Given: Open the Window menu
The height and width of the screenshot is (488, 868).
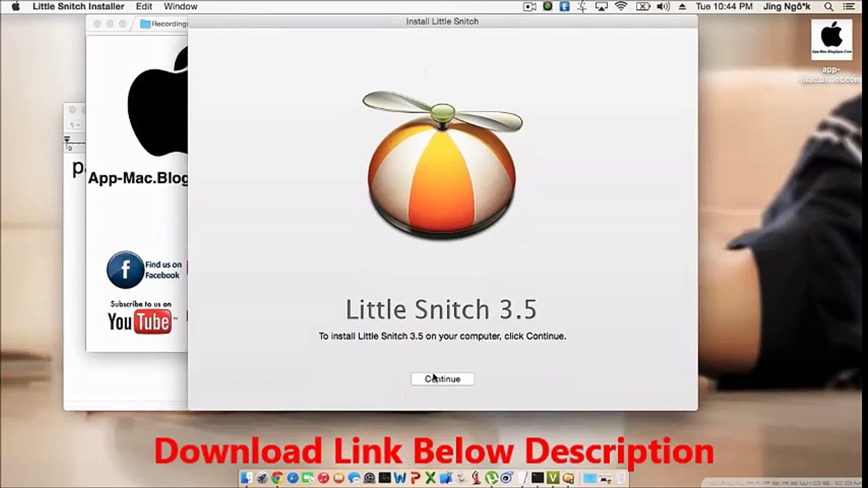Looking at the screenshot, I should [180, 6].
